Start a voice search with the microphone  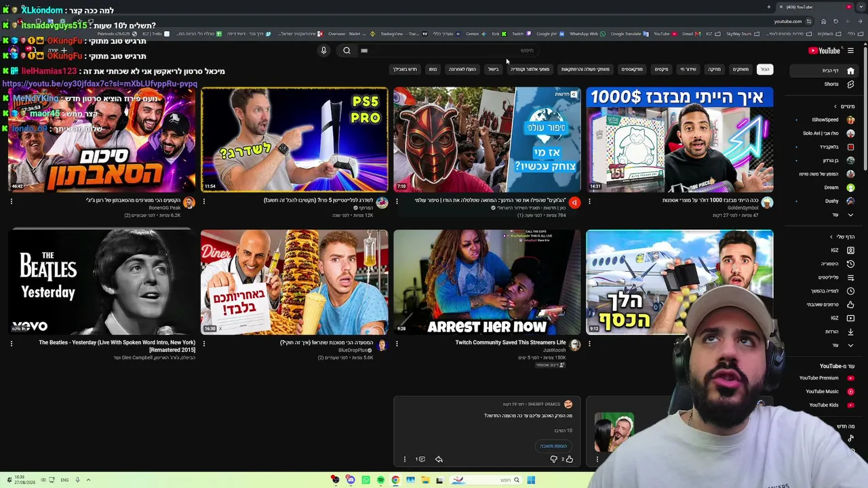323,50
